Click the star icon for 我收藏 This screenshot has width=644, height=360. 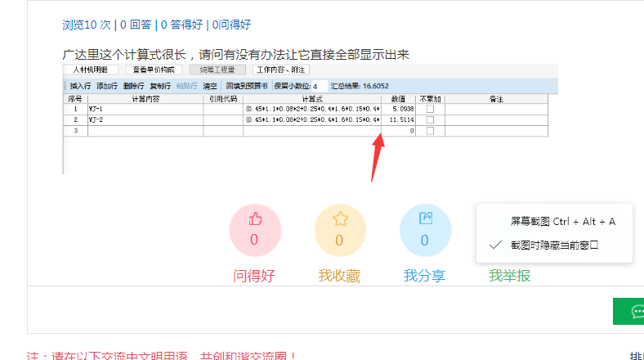340,218
